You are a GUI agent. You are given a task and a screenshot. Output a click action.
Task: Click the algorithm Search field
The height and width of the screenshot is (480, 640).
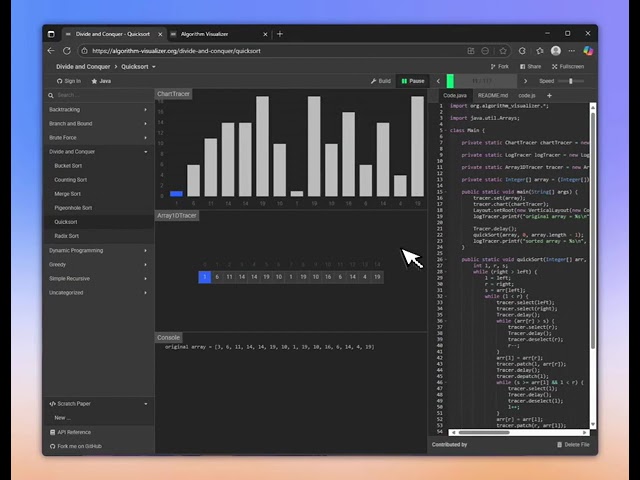click(x=99, y=95)
